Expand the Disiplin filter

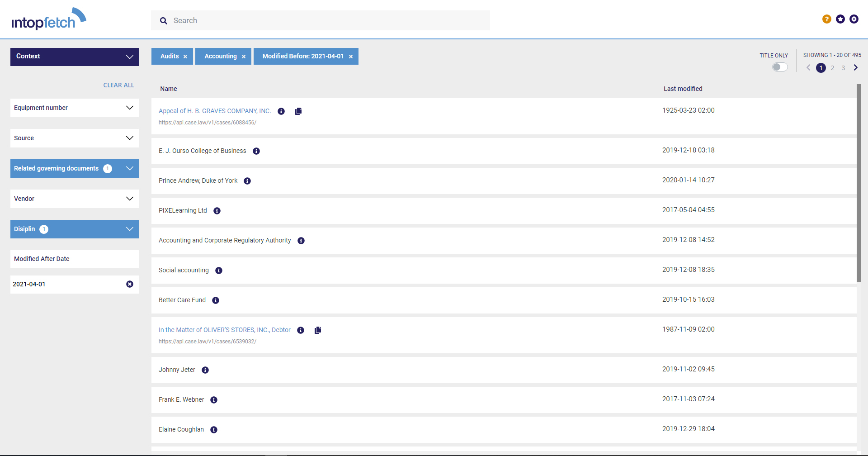coord(75,229)
